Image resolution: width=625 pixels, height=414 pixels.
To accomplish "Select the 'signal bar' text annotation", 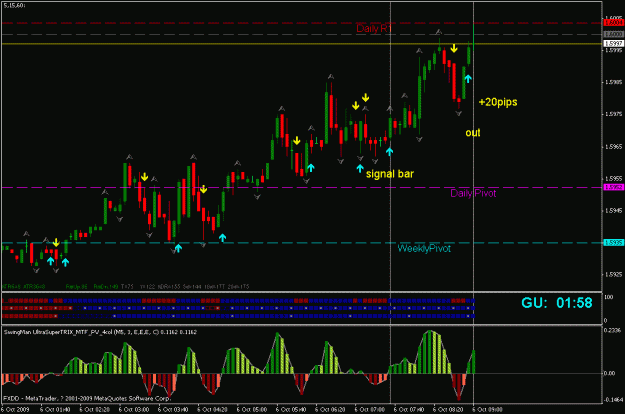I will click(x=390, y=174).
